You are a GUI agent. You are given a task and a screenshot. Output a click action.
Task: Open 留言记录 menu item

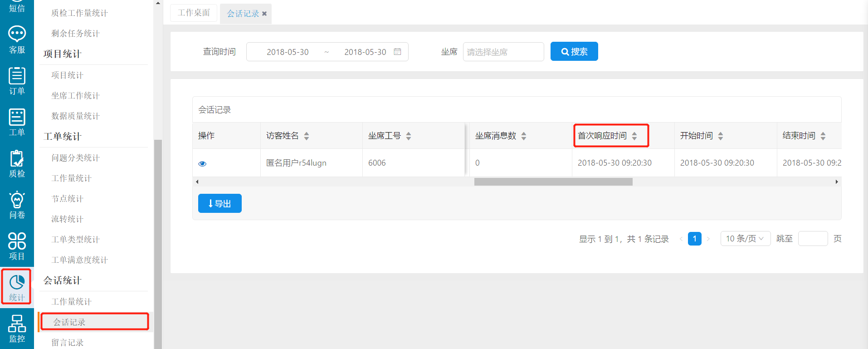(x=67, y=343)
